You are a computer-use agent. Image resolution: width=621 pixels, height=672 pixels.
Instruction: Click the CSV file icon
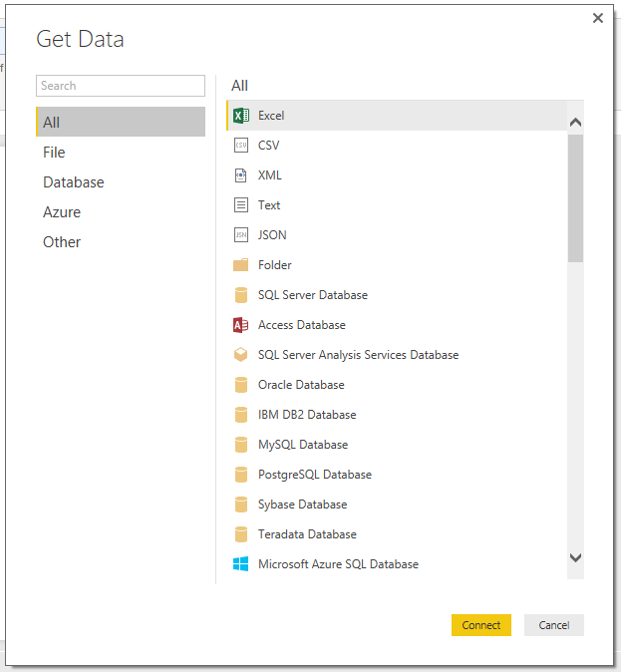coord(240,146)
